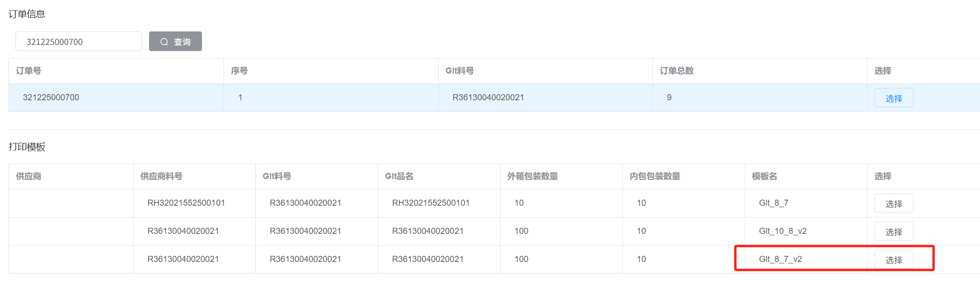Screen dimensions: 980x284
Task: Click the 外箱包装数量 column header
Action: point(532,176)
